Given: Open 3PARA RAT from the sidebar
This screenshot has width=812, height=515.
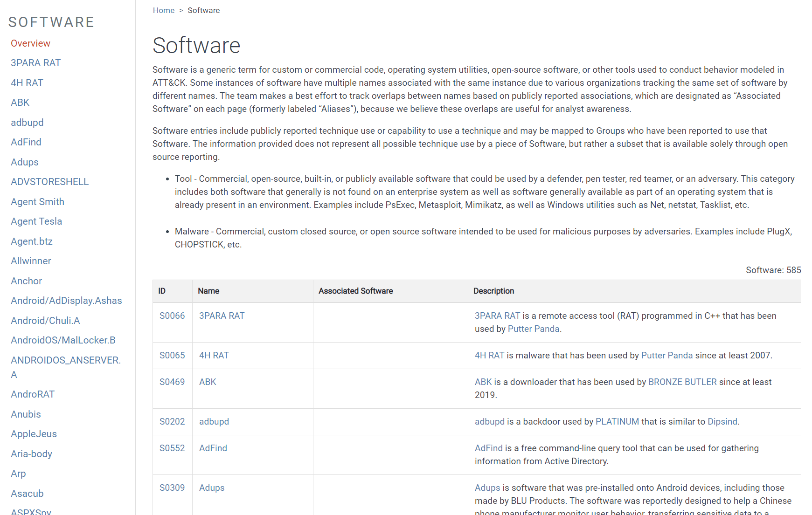Looking at the screenshot, I should pyautogui.click(x=35, y=63).
